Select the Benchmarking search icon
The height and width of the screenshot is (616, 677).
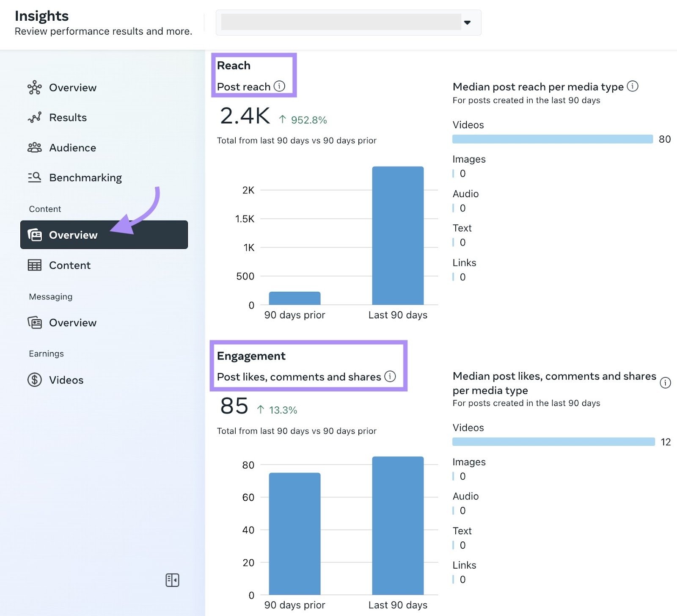tap(35, 177)
